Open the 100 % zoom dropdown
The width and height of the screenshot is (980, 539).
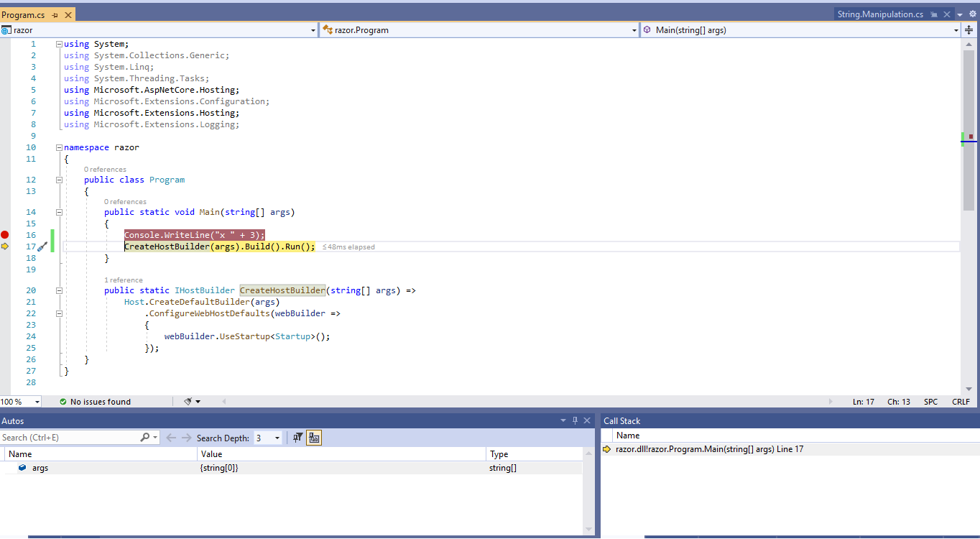click(37, 402)
